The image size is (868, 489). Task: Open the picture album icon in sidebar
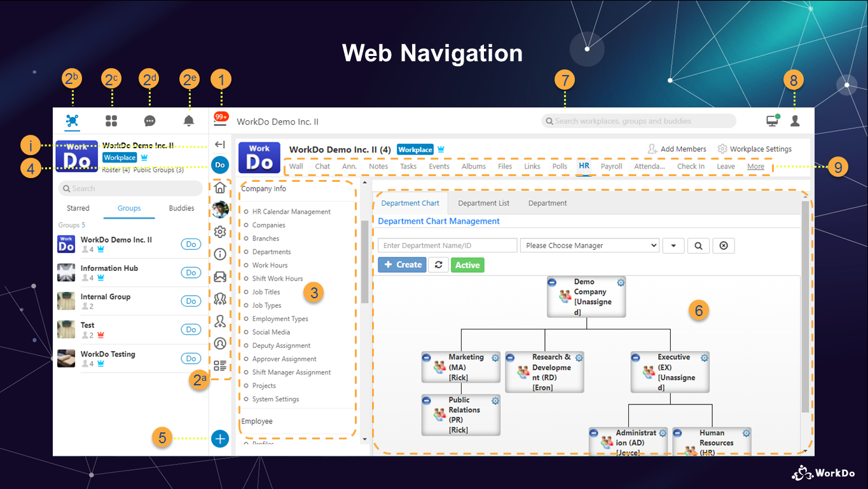click(x=220, y=277)
